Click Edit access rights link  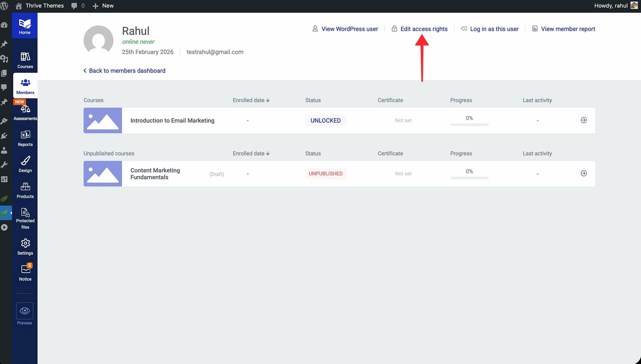click(424, 29)
